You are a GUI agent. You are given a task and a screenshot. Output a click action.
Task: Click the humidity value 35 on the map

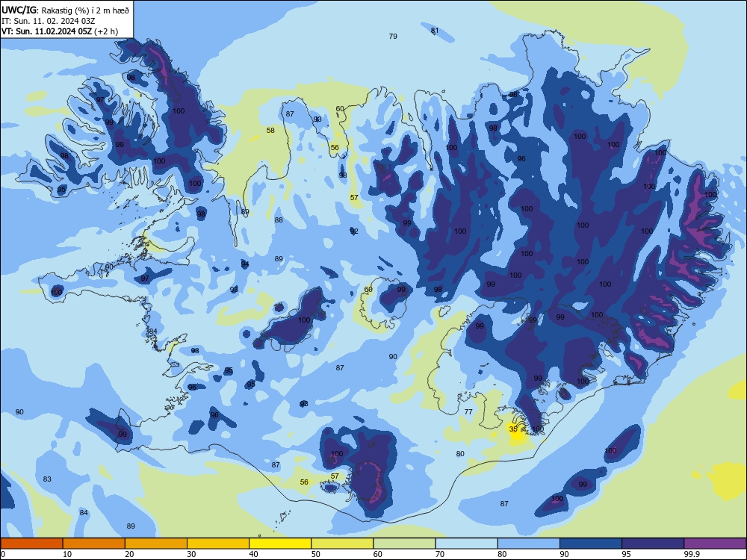click(x=513, y=429)
